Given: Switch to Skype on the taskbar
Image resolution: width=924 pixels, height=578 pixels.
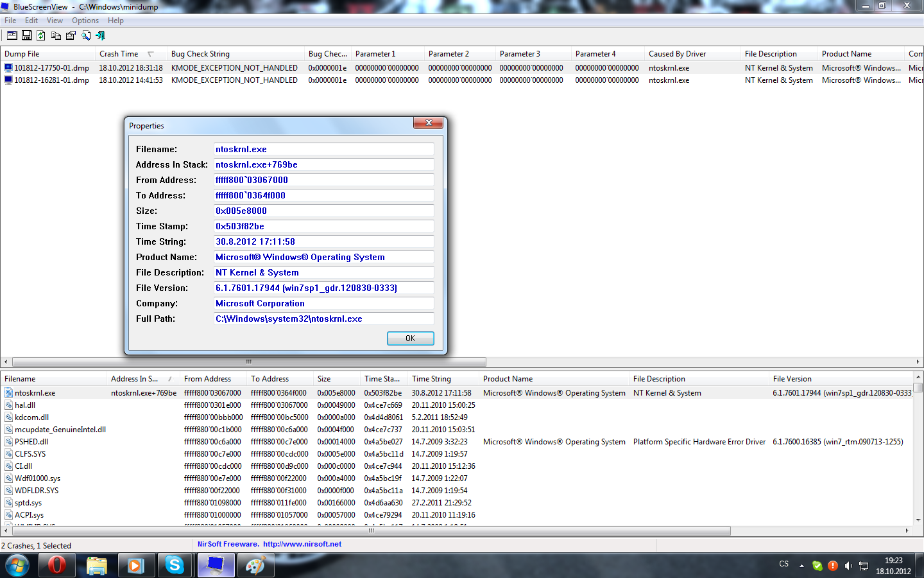Looking at the screenshot, I should point(175,566).
